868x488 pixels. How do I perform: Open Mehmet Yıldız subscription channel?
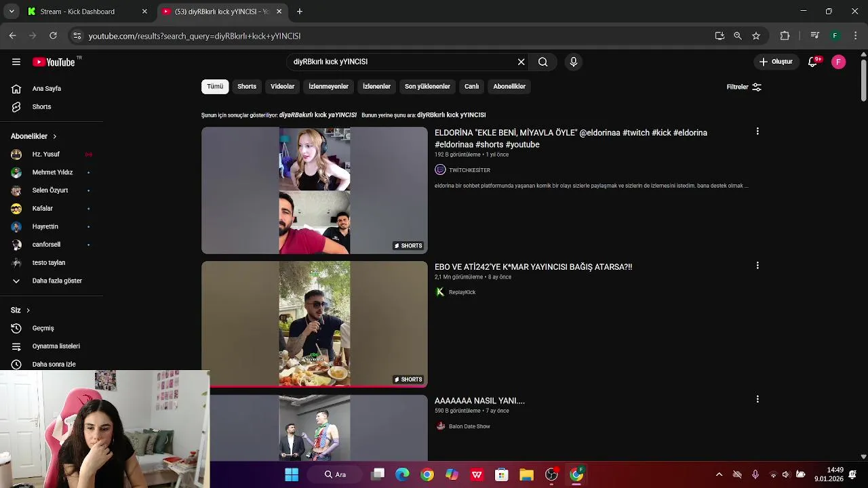(x=52, y=172)
